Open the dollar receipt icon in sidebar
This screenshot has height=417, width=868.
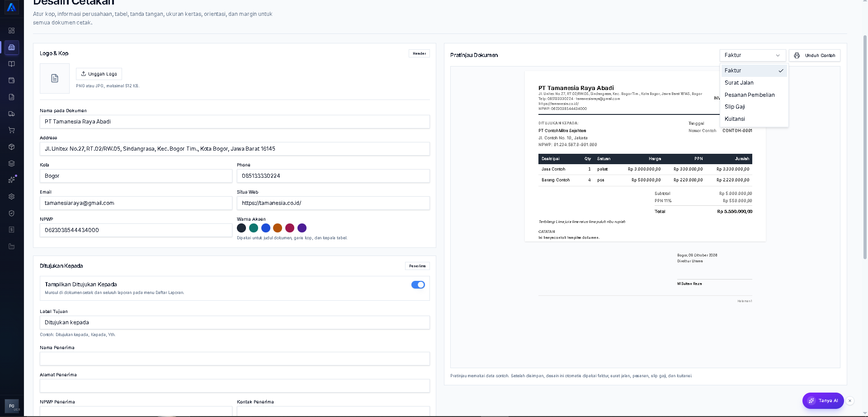(x=12, y=230)
